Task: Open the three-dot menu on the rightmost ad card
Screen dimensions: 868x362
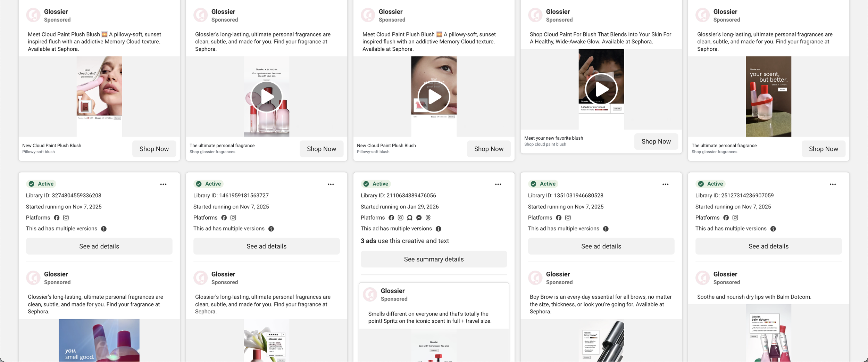Action: pyautogui.click(x=832, y=184)
